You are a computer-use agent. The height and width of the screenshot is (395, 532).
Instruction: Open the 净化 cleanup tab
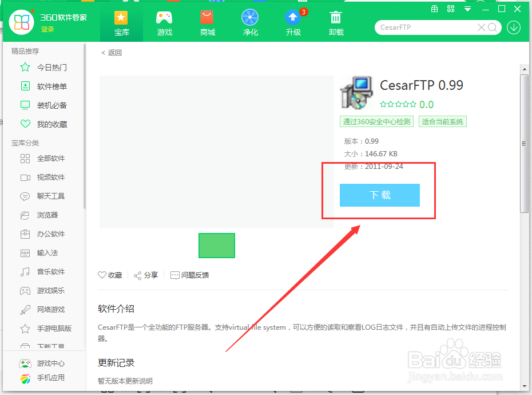[251, 23]
